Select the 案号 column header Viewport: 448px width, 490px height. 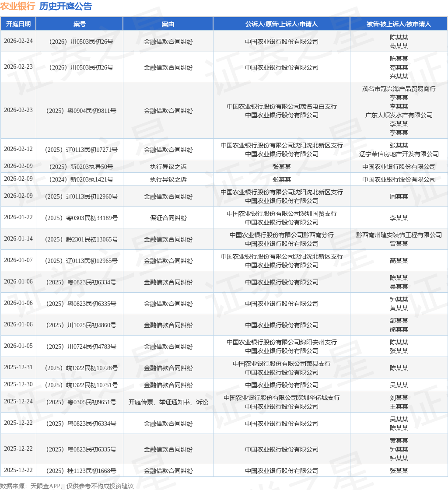79,24
